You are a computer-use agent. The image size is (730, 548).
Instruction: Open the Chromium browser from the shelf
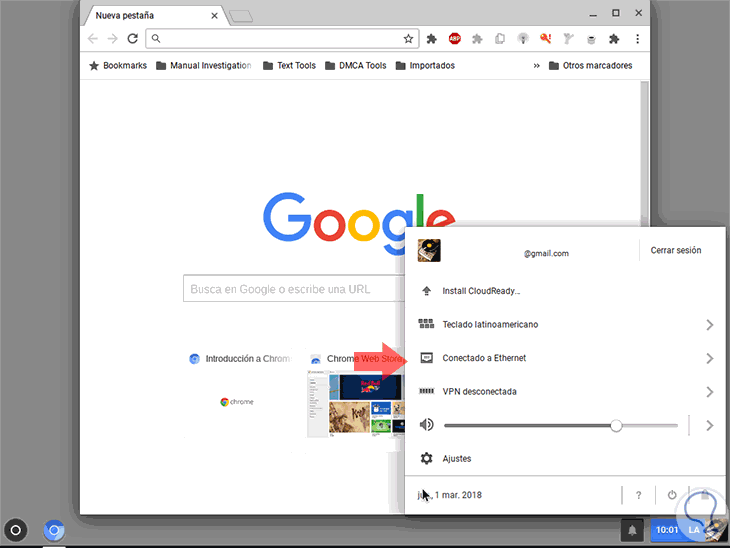(x=54, y=530)
